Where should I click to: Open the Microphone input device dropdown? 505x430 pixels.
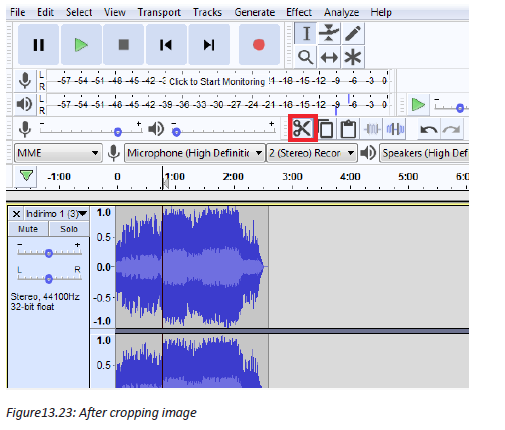click(x=195, y=153)
